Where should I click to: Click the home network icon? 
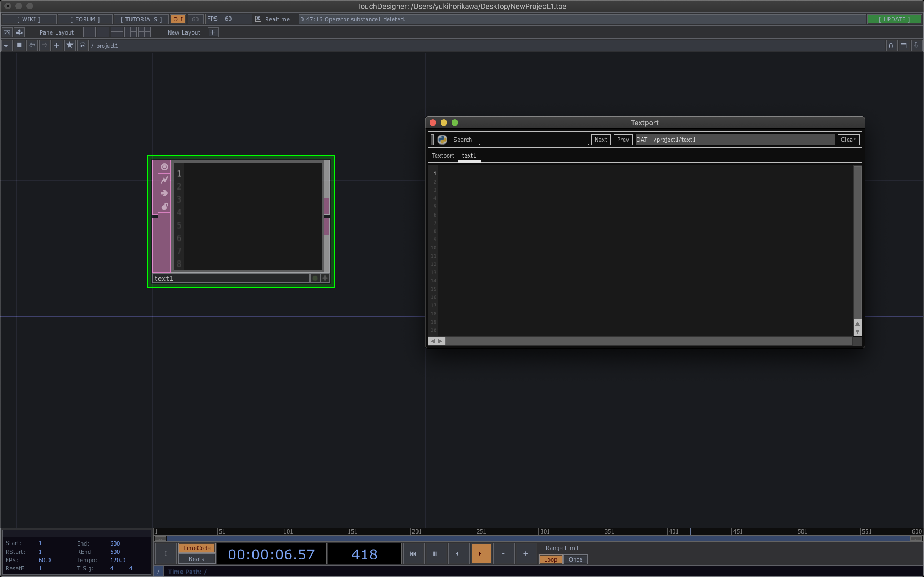[82, 45]
